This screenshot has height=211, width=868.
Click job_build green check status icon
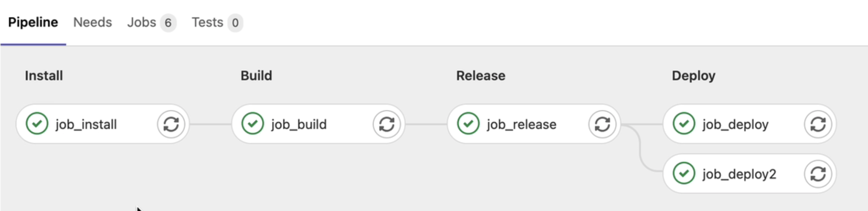(252, 124)
